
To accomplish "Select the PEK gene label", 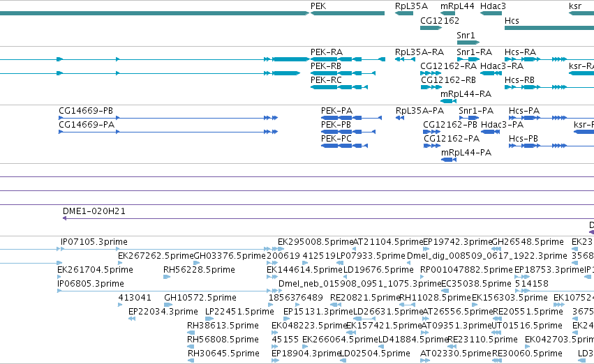I will point(318,6).
